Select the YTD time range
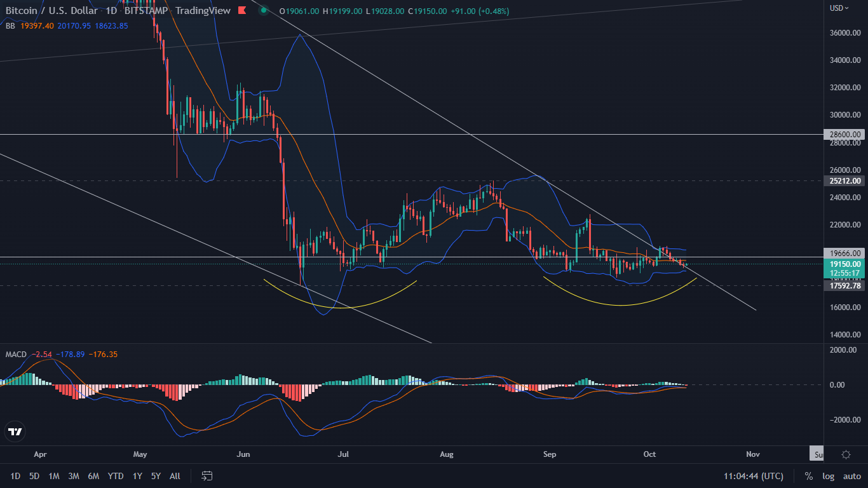This screenshot has width=868, height=488. point(116,476)
